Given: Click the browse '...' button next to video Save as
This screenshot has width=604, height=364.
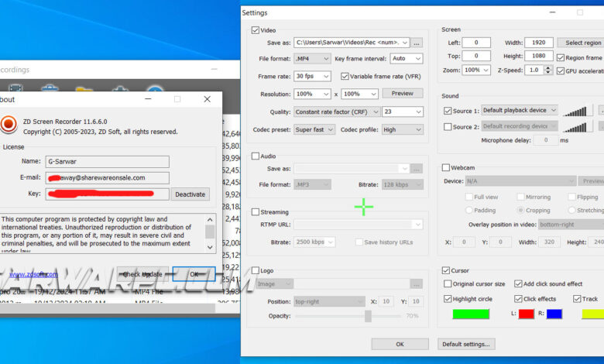Looking at the screenshot, I should (417, 43).
